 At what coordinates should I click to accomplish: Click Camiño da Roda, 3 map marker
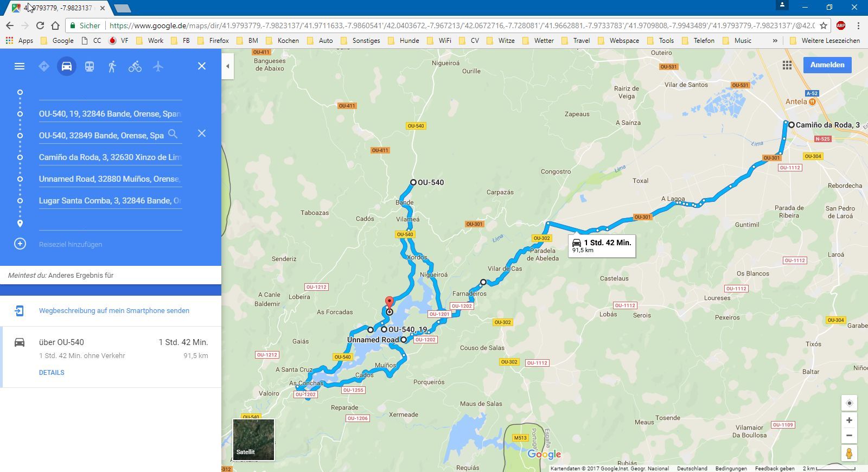click(x=792, y=125)
